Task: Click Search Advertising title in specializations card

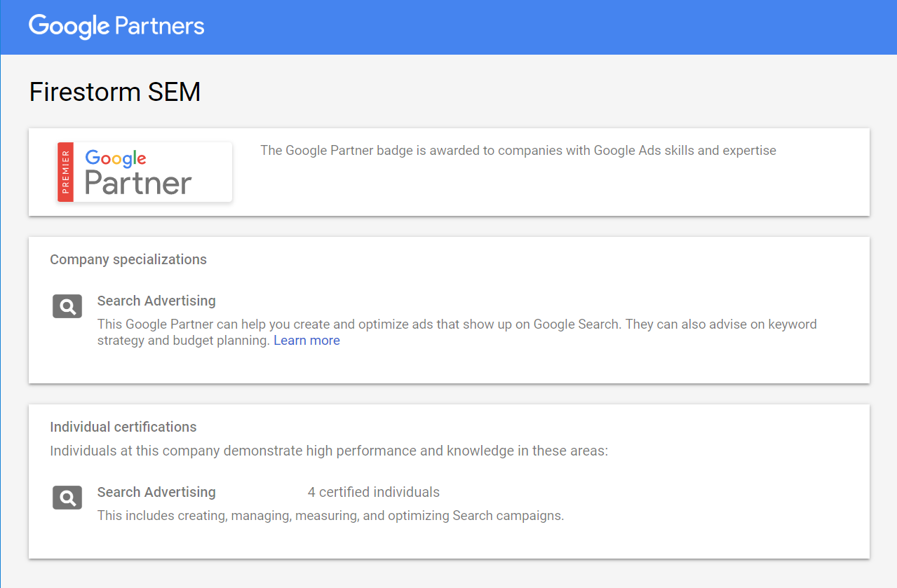Action: pos(156,301)
